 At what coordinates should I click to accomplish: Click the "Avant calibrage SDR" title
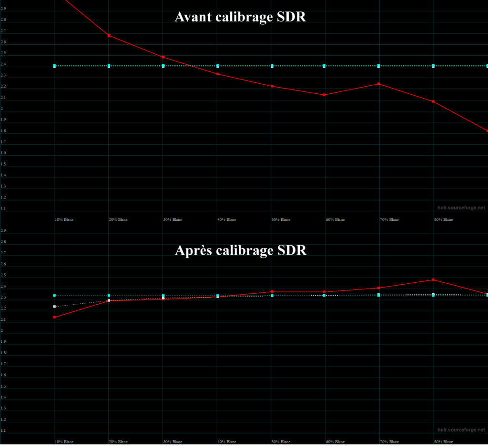pyautogui.click(x=240, y=17)
